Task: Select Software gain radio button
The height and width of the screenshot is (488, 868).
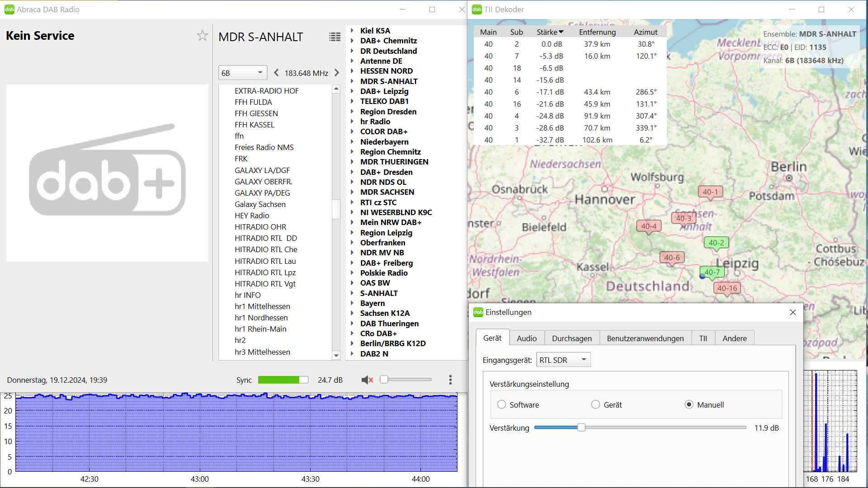Action: tap(501, 405)
